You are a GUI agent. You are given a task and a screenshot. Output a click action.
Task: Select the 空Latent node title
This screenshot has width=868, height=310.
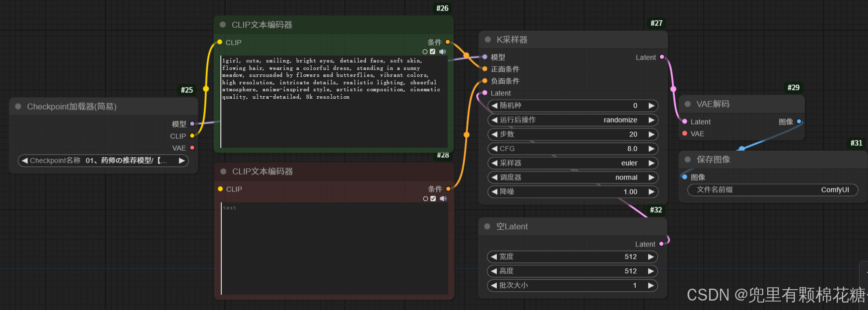click(x=512, y=227)
